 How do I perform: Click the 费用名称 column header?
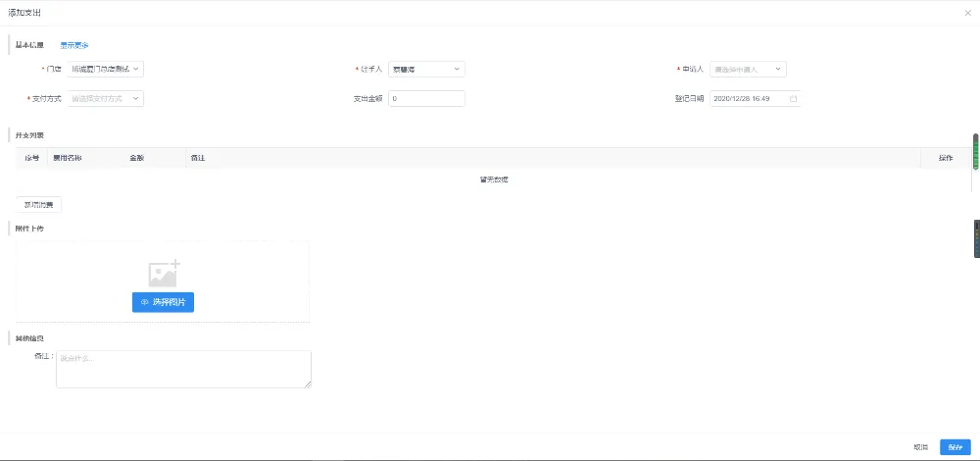[x=68, y=157]
